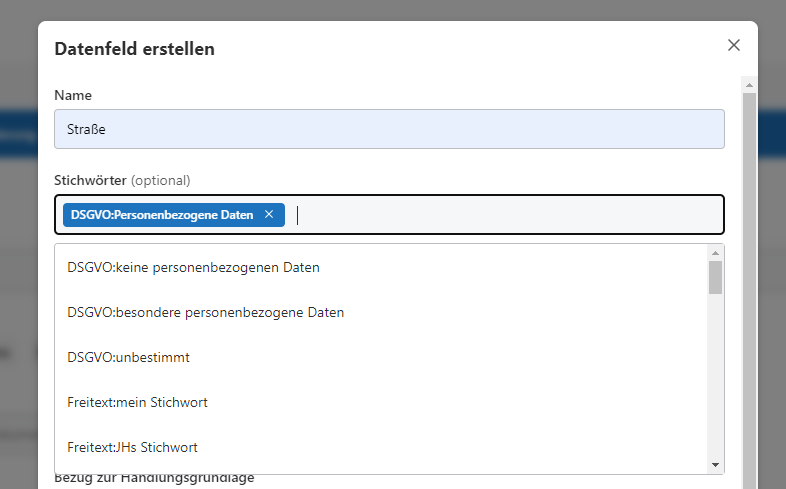Screen dimensions: 786x489
Task: Choose the Freitext:mein Stichwort entry
Action: (137, 402)
